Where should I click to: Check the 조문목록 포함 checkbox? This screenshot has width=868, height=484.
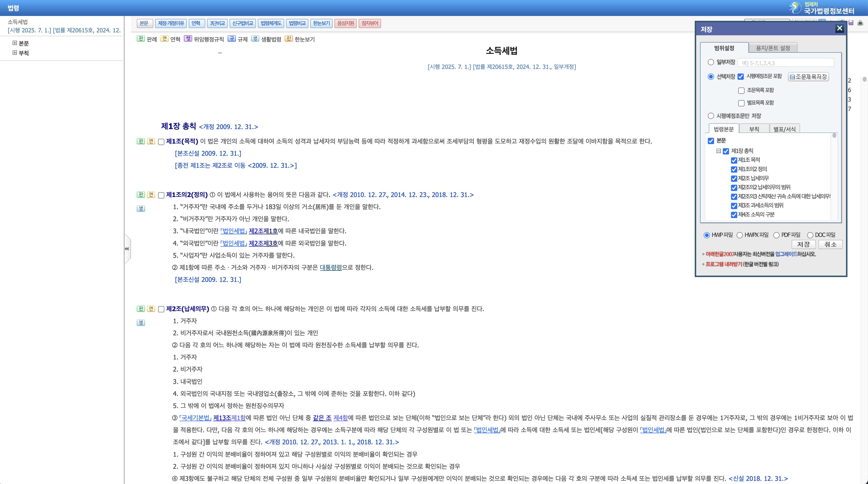[x=741, y=91]
